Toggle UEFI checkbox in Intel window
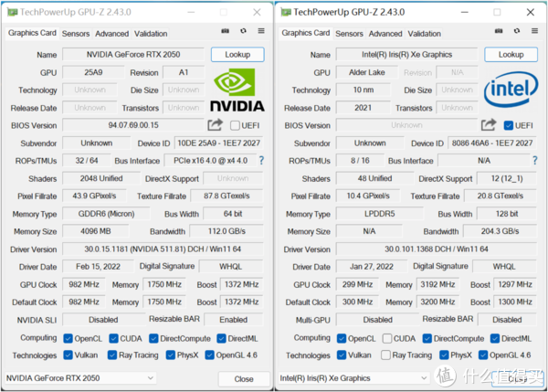Image resolution: width=548 pixels, height=392 pixels. click(x=509, y=125)
